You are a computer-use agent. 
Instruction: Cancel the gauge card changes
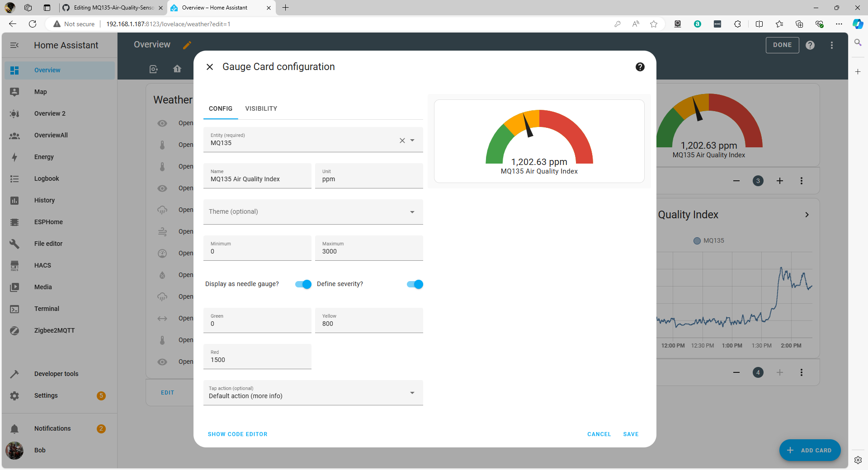[599, 434]
